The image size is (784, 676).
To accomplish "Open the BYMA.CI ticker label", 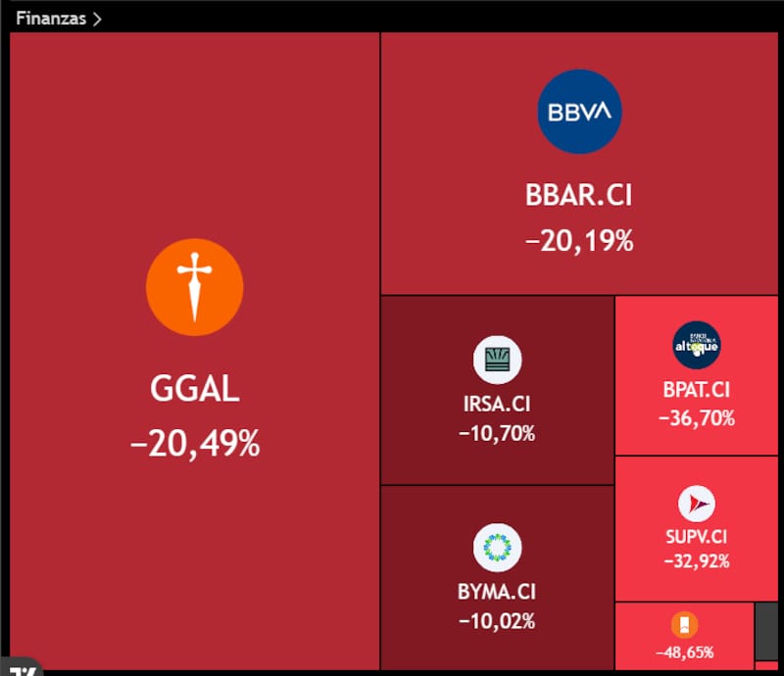I will 497,592.
